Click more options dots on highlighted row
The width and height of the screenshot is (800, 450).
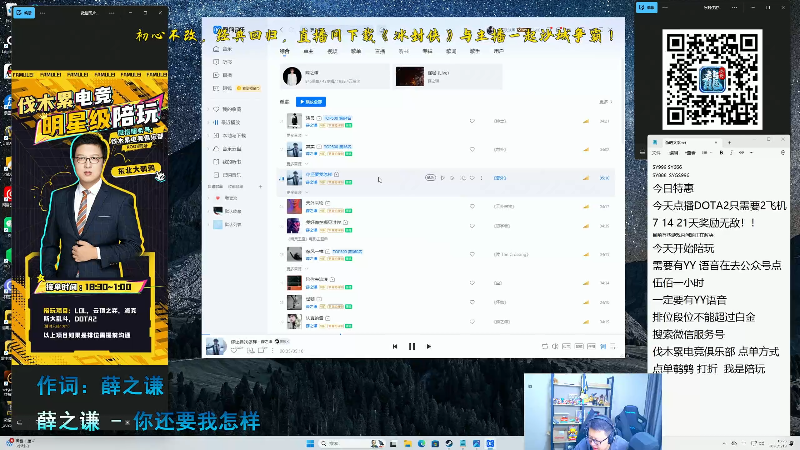click(x=481, y=178)
